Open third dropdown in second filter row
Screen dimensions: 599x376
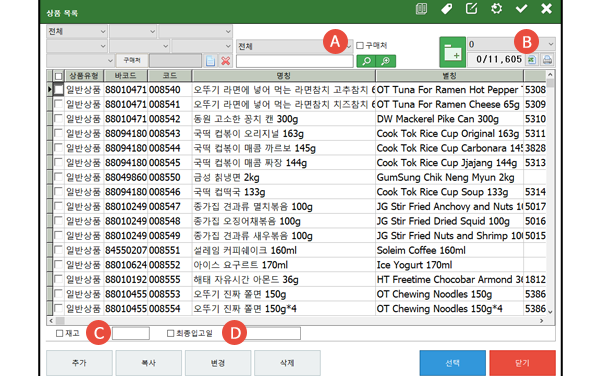coord(202,46)
